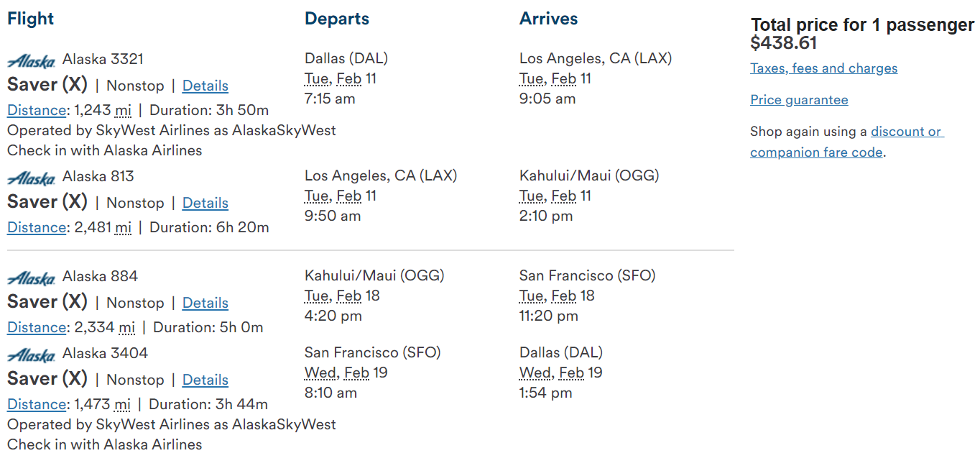Click 'Tue, Feb 18' departure date from Kahului

(x=342, y=296)
